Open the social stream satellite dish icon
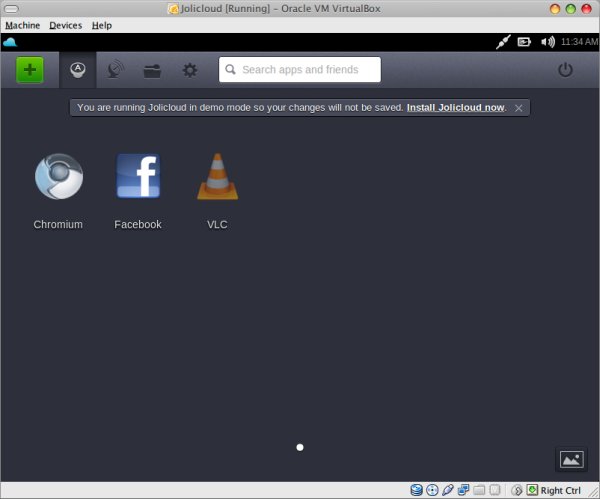This screenshot has height=499, width=600. point(116,70)
